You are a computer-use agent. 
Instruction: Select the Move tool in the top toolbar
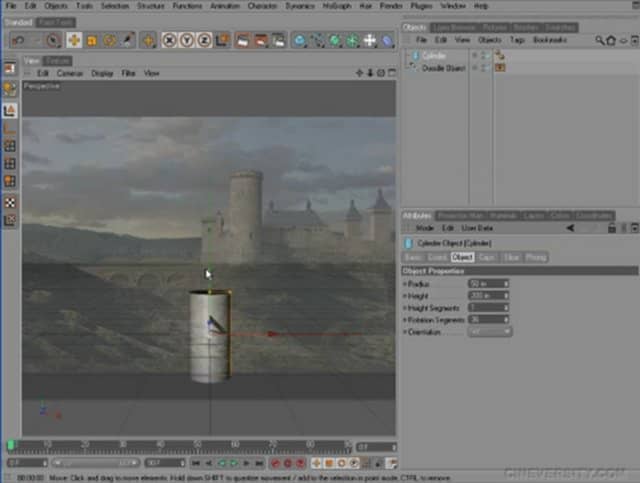pyautogui.click(x=74, y=40)
